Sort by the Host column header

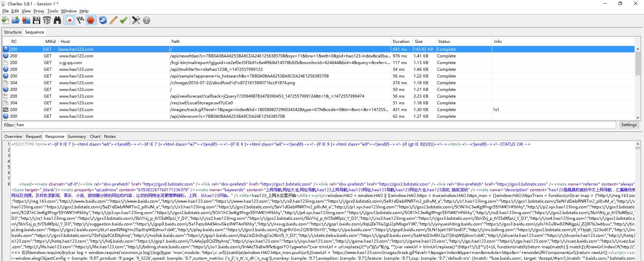(x=114, y=41)
